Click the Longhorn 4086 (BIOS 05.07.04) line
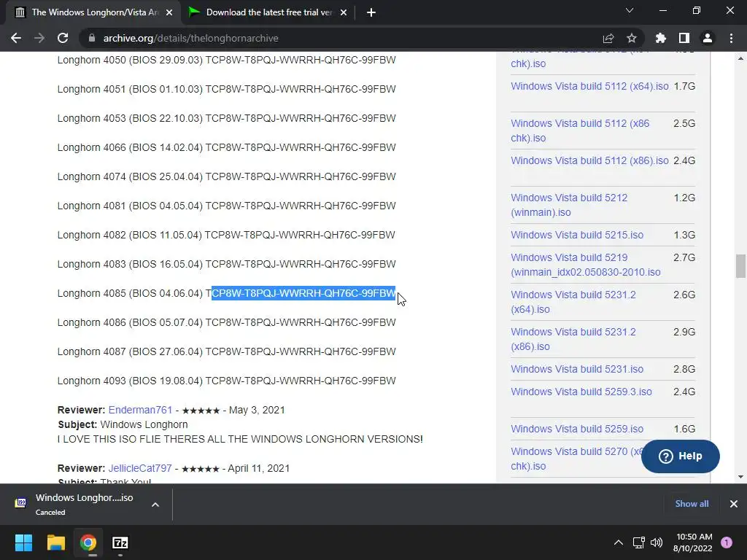 click(x=227, y=322)
